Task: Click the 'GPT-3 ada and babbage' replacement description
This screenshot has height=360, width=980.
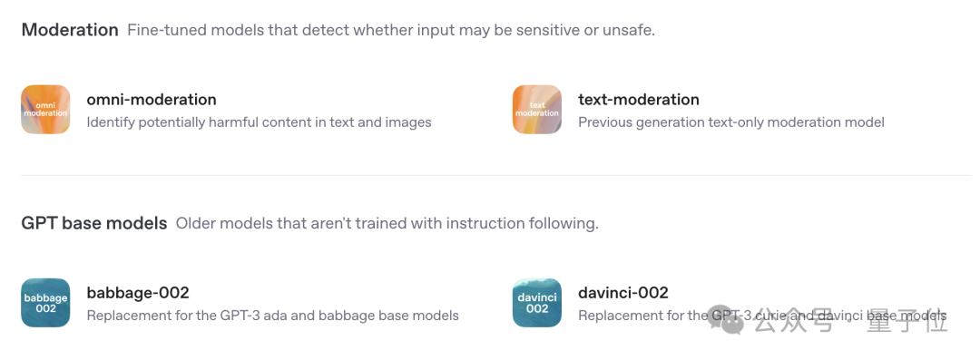Action: (x=272, y=316)
